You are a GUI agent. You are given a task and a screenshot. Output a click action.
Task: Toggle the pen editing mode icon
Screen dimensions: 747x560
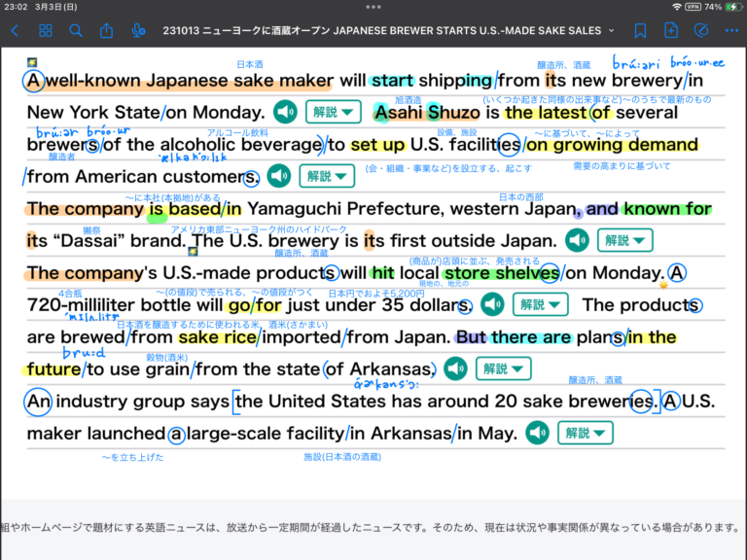point(701,30)
